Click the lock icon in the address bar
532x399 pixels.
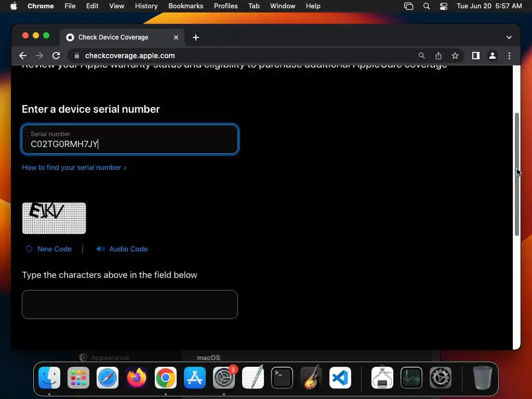pos(77,56)
